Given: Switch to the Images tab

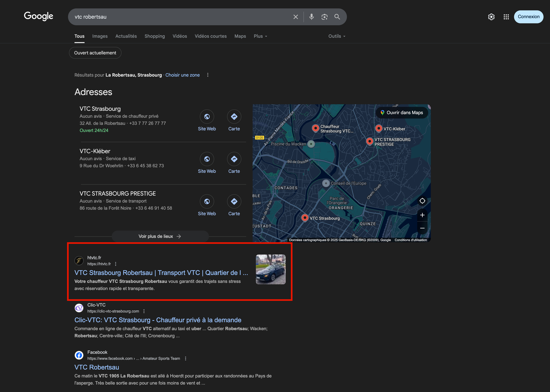Looking at the screenshot, I should [x=100, y=36].
